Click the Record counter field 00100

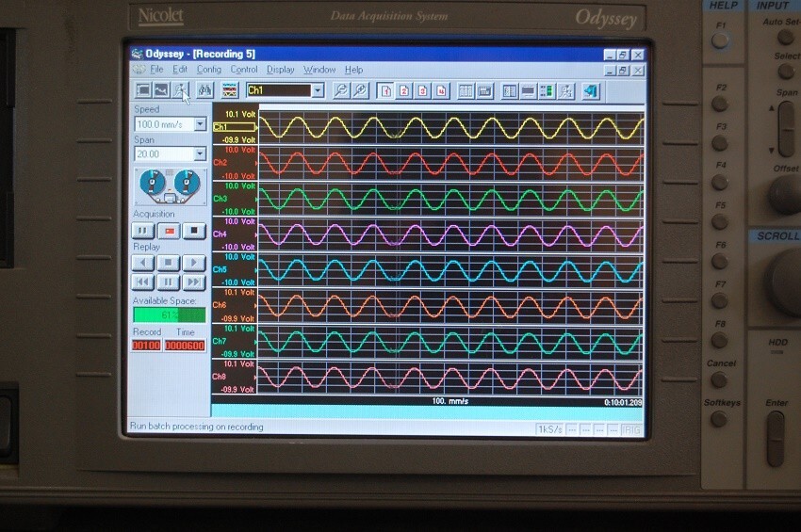pyautogui.click(x=146, y=346)
